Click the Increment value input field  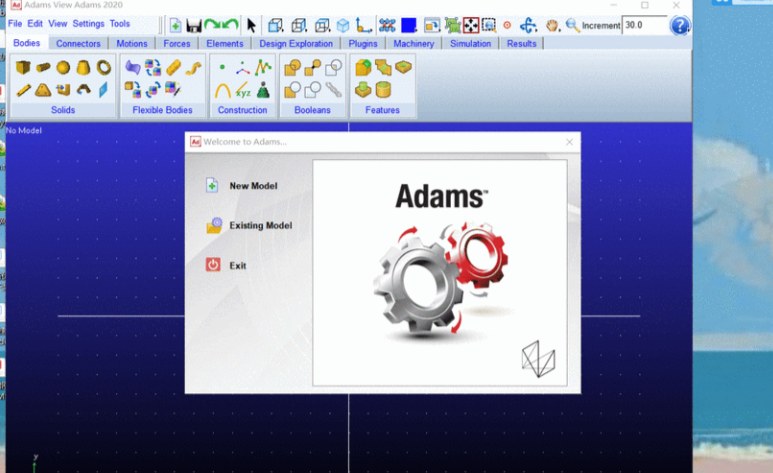[643, 25]
